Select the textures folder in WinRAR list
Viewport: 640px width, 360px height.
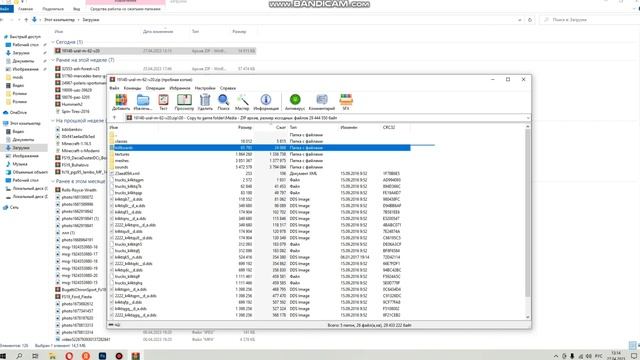(x=122, y=154)
